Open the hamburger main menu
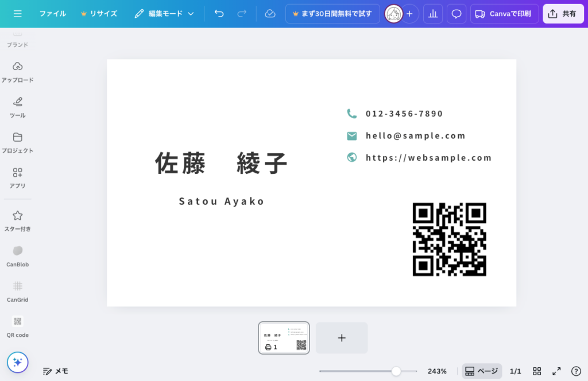Image resolution: width=588 pixels, height=381 pixels. tap(17, 14)
